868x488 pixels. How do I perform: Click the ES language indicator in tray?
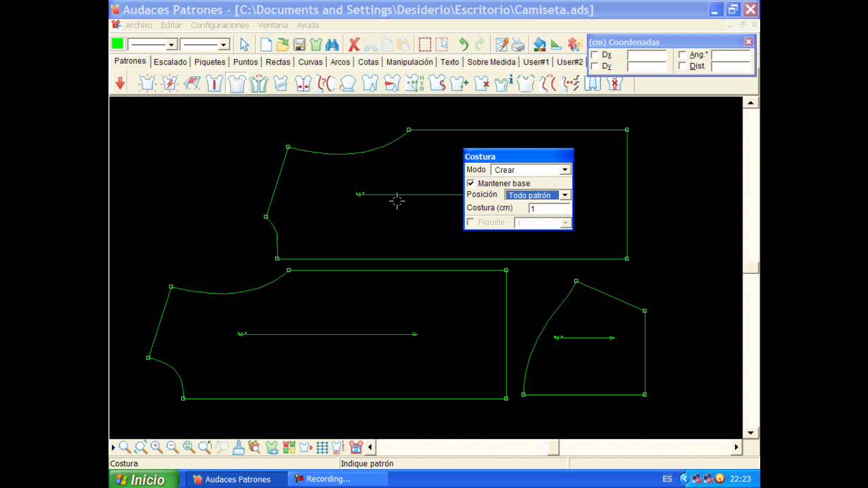667,479
